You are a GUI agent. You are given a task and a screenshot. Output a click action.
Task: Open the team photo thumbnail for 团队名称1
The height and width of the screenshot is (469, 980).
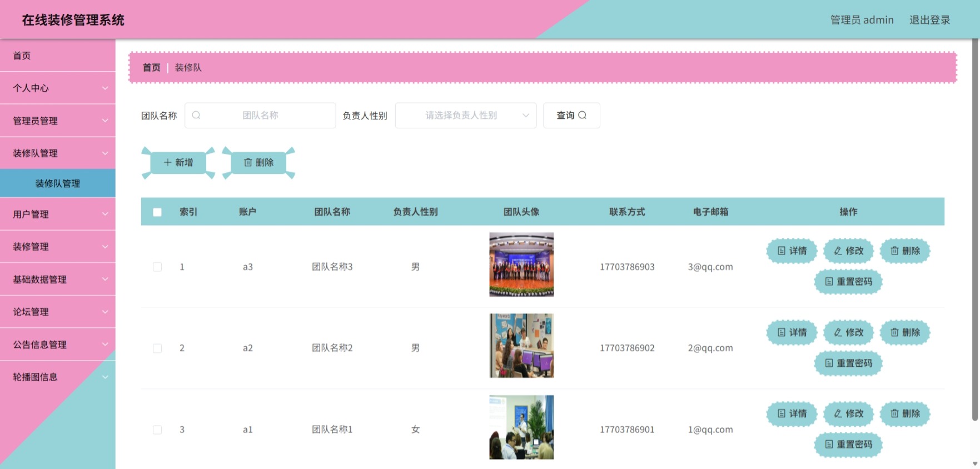tap(521, 427)
